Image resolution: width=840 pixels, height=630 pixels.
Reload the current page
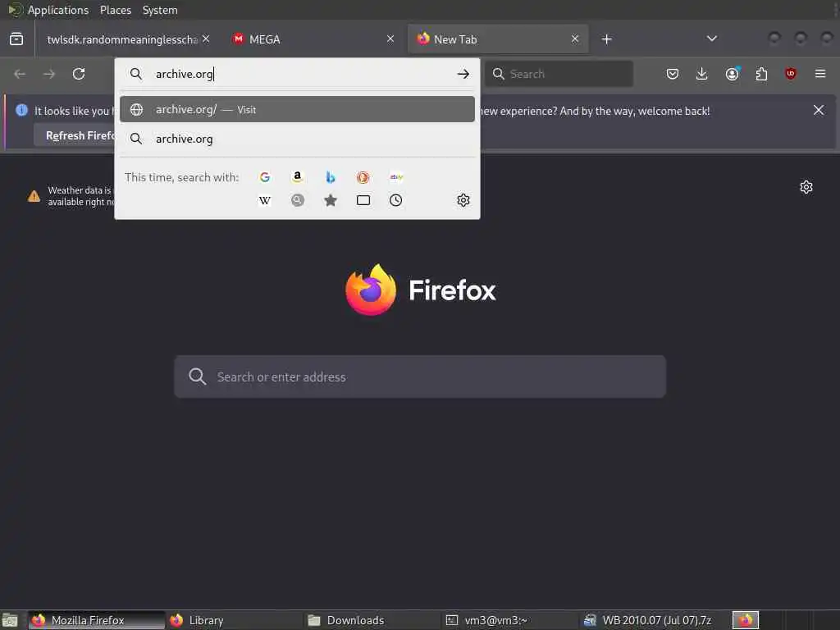(x=79, y=74)
